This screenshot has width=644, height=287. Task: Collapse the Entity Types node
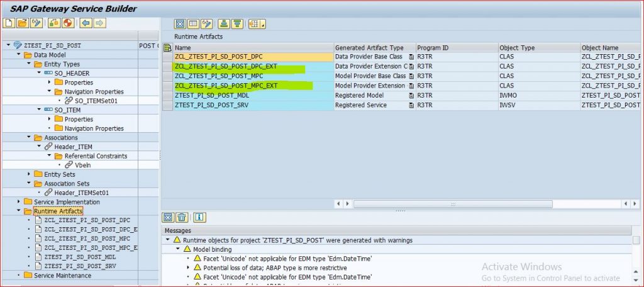[x=29, y=64]
